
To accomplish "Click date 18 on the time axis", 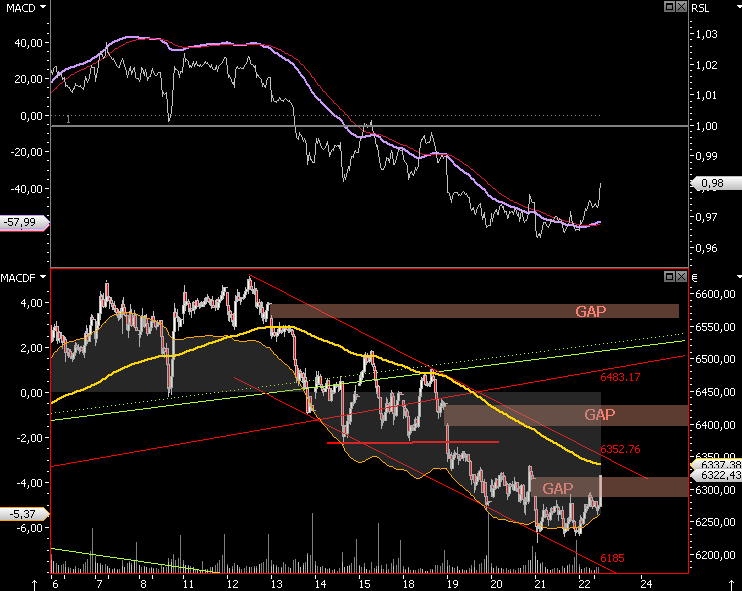I will 408,584.
